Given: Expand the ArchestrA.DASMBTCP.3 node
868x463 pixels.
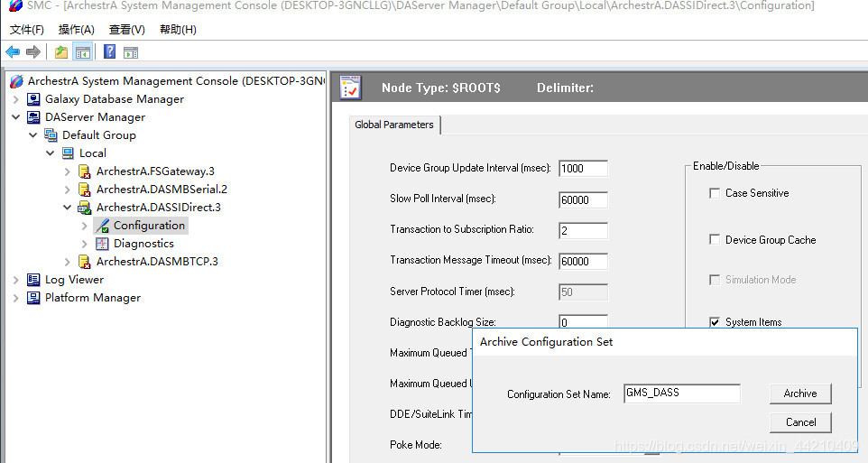Looking at the screenshot, I should [68, 262].
